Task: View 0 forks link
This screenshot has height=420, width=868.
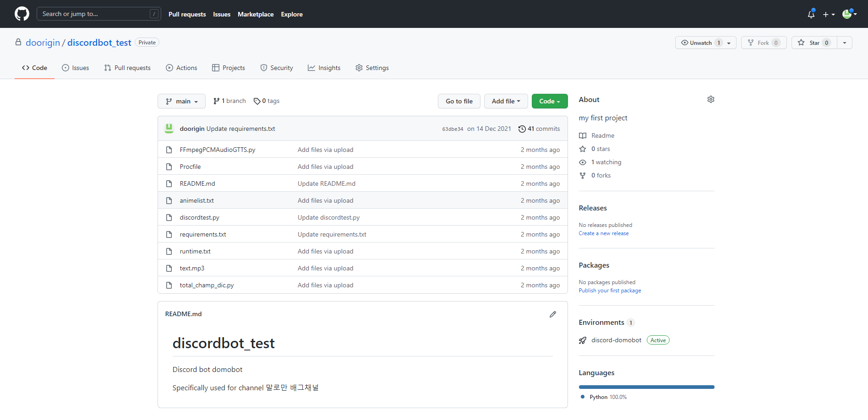Action: coord(595,175)
